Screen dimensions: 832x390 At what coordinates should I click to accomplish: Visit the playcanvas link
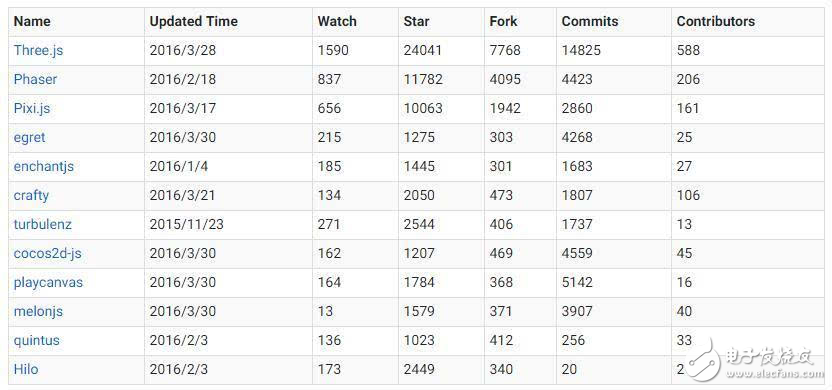pos(48,282)
